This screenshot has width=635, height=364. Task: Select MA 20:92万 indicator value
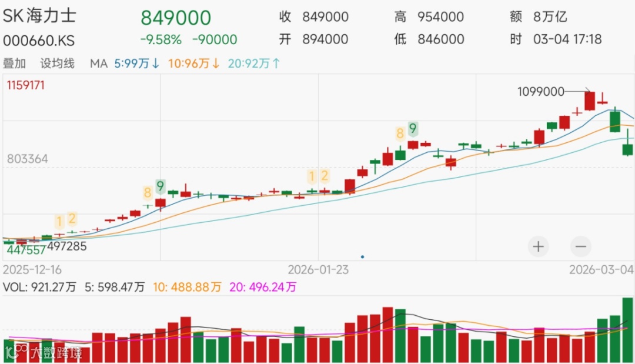point(254,64)
